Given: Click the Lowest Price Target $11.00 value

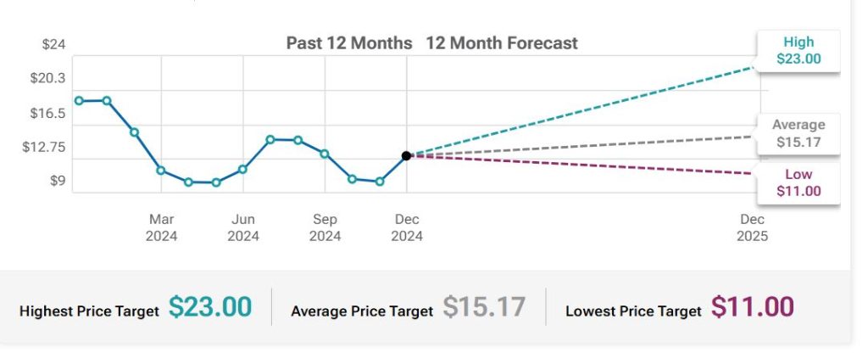Looking at the screenshot, I should point(752,307).
